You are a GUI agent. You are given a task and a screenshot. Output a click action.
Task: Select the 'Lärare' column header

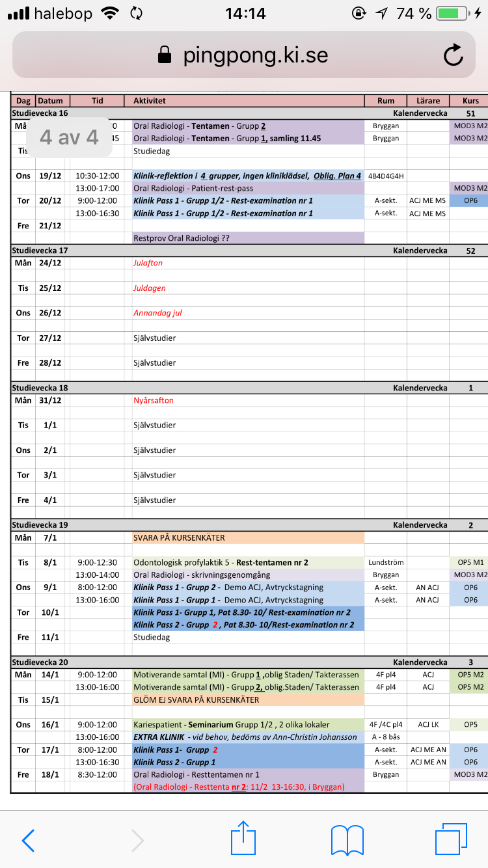428,101
